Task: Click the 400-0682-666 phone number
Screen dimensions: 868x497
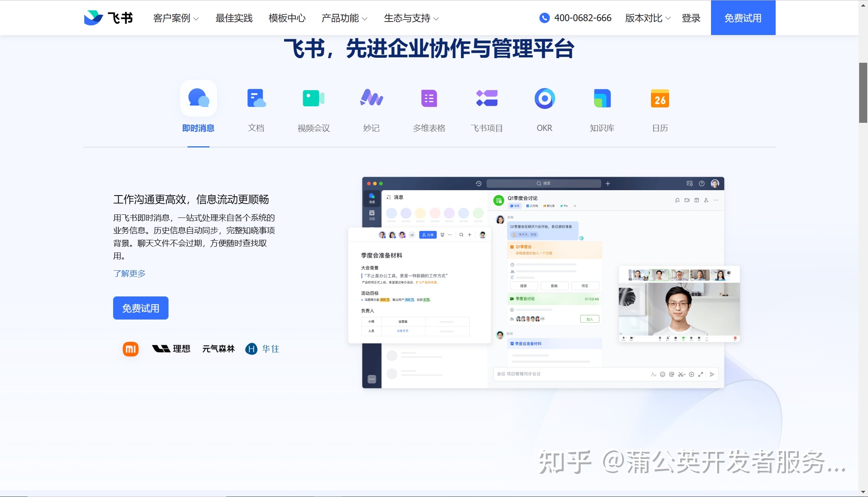Action: click(x=583, y=18)
